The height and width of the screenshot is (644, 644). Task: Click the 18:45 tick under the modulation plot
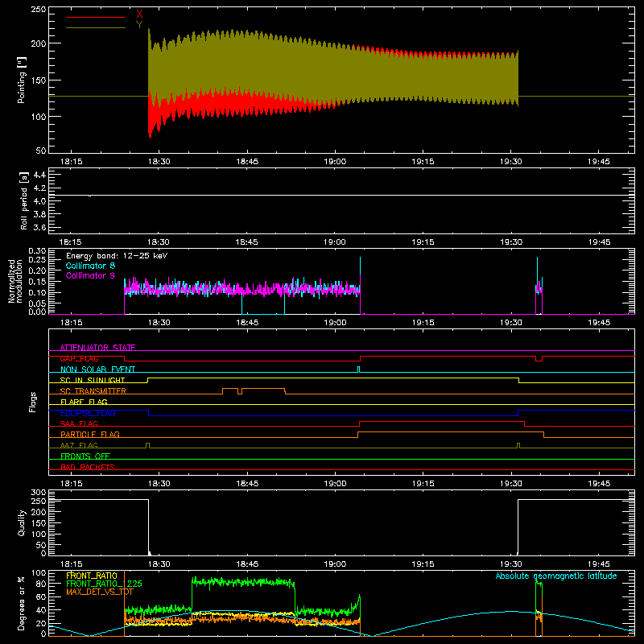coord(247,323)
